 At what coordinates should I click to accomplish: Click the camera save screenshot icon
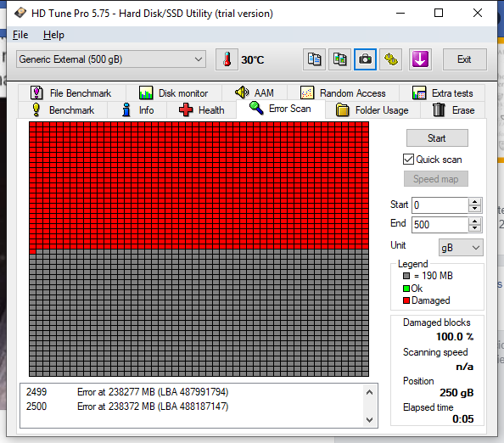click(365, 59)
